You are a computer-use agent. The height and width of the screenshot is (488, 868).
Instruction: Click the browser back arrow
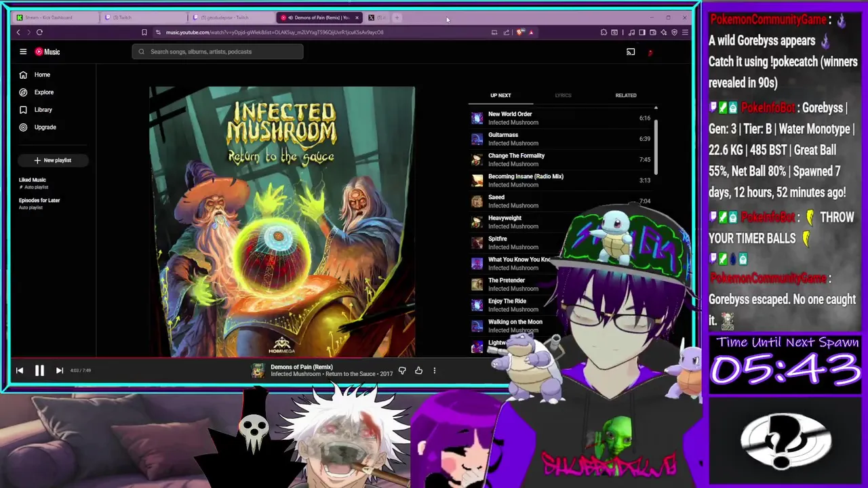pos(18,32)
